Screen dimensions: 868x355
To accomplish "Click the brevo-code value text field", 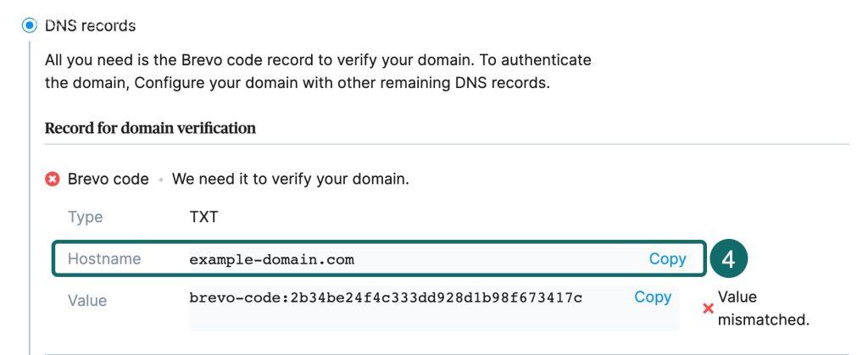I will pyautogui.click(x=386, y=298).
